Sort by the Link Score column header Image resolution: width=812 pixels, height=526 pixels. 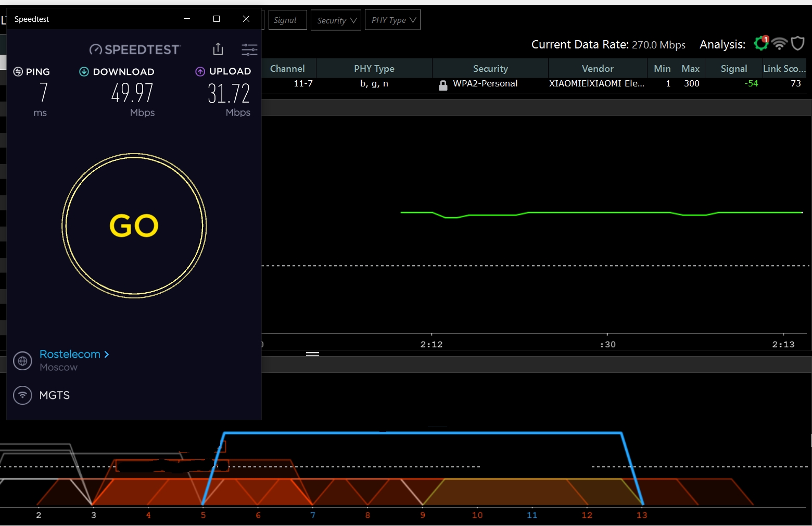784,68
